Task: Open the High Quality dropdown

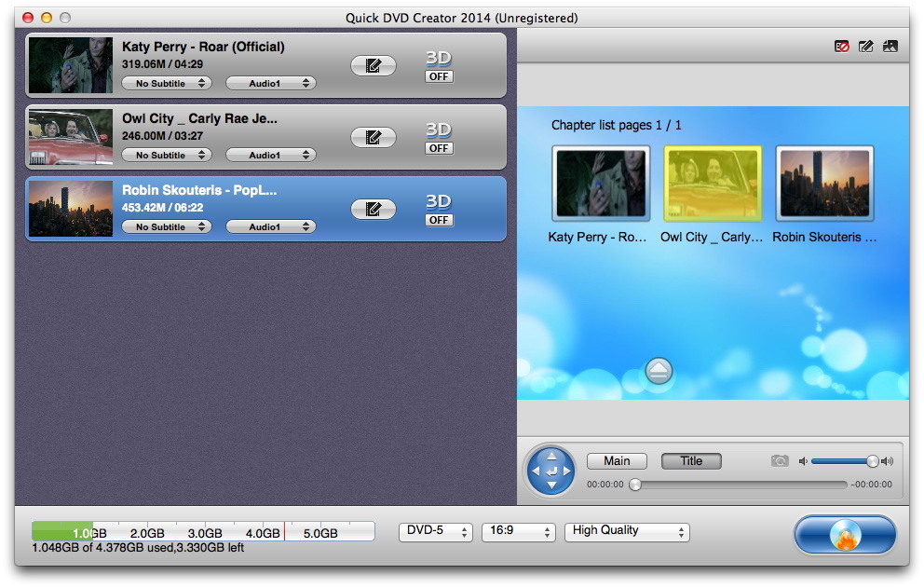Action: coord(627,531)
